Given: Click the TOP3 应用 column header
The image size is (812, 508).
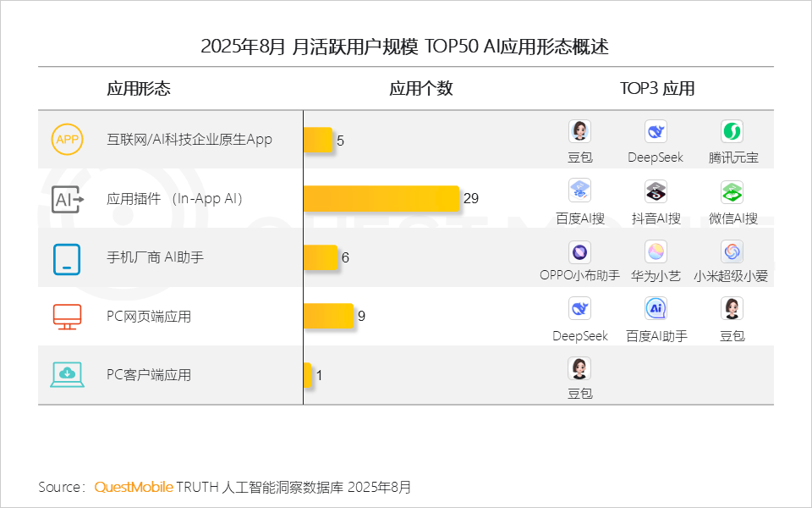Looking at the screenshot, I should [656, 89].
